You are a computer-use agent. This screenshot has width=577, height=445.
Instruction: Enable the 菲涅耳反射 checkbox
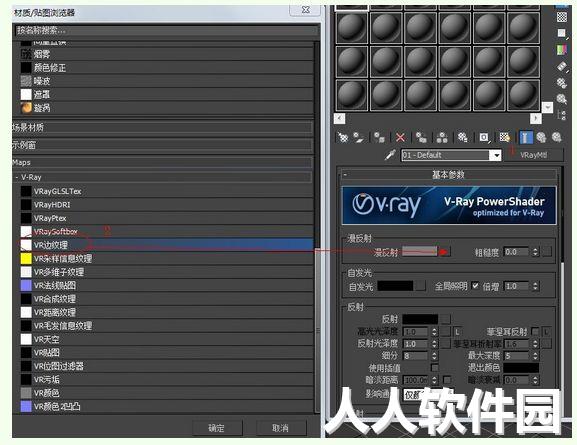point(535,332)
